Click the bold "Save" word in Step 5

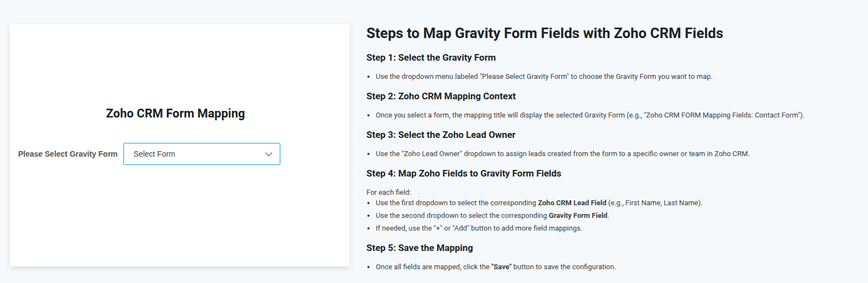pyautogui.click(x=501, y=267)
